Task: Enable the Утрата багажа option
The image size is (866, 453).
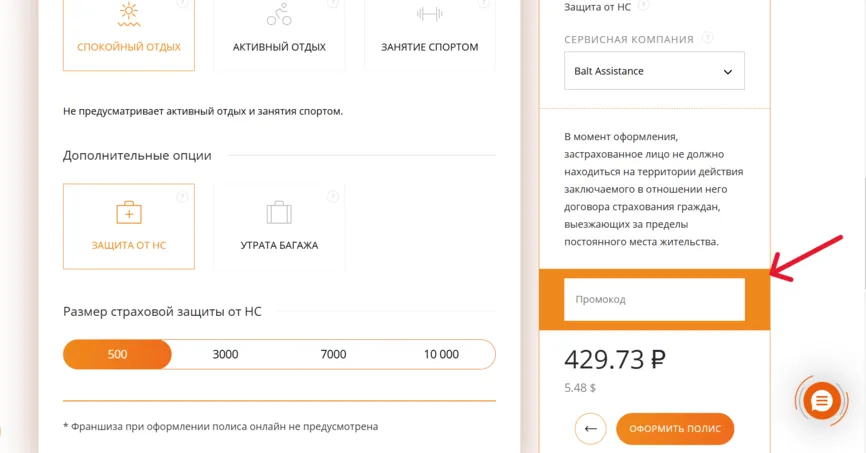Action: pyautogui.click(x=279, y=226)
